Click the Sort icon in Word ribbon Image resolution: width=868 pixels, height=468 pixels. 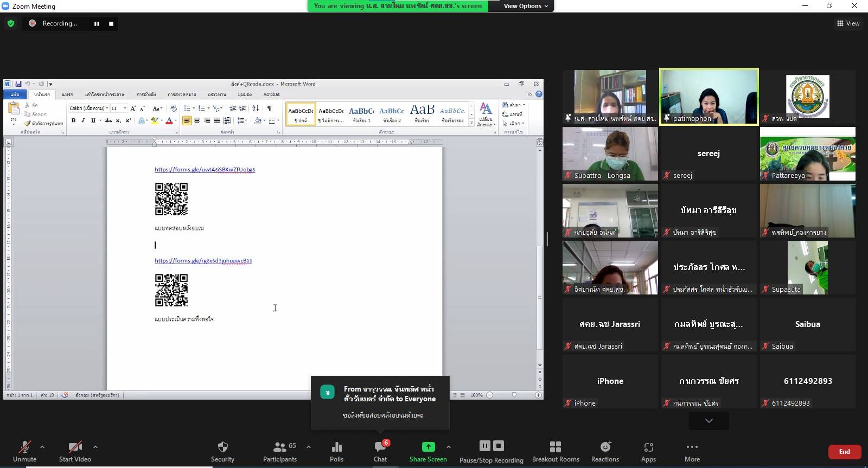point(256,108)
